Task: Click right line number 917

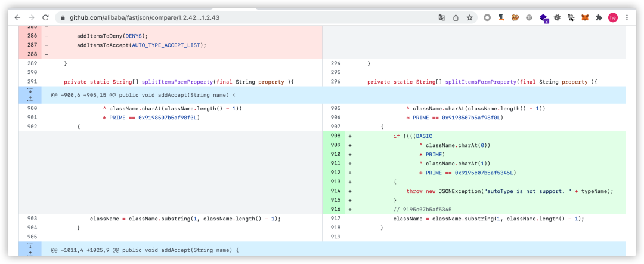Action: [x=336, y=219]
